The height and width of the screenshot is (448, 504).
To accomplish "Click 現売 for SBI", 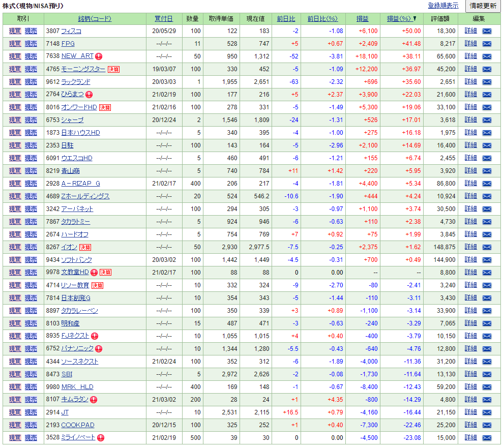I will [31, 374].
